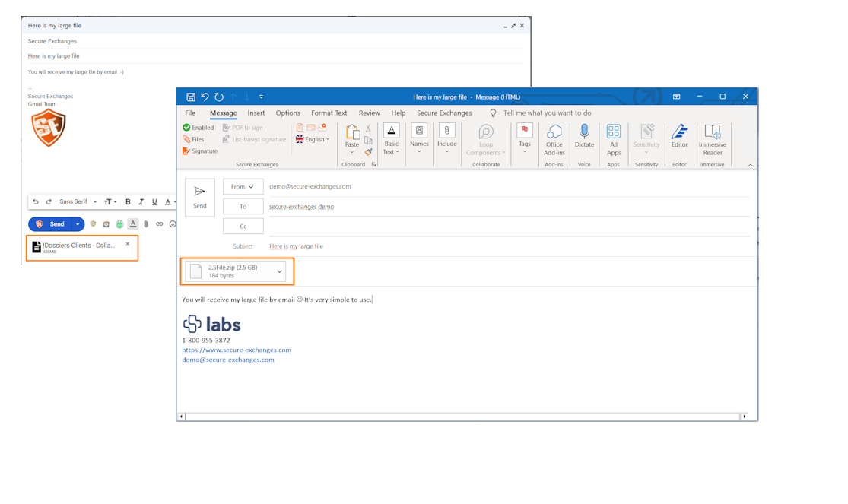Image resolution: width=848 pixels, height=504 pixels.
Task: Toggle italic formatting in Gmail toolbar
Action: (141, 202)
